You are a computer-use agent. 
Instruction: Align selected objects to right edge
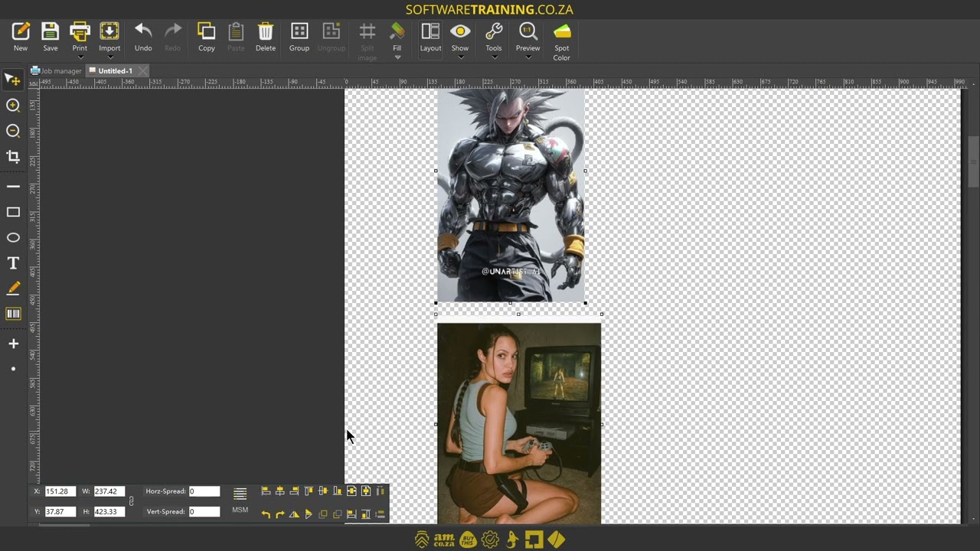pos(294,491)
